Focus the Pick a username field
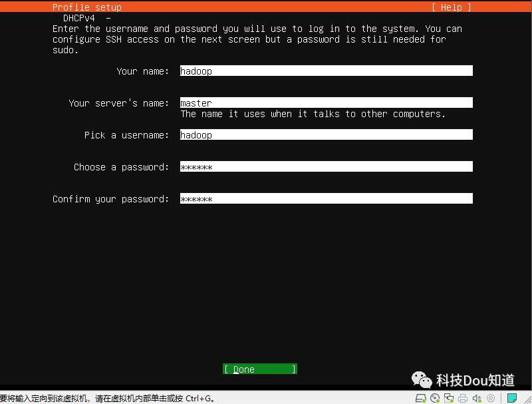The height and width of the screenshot is (404, 532). point(326,134)
